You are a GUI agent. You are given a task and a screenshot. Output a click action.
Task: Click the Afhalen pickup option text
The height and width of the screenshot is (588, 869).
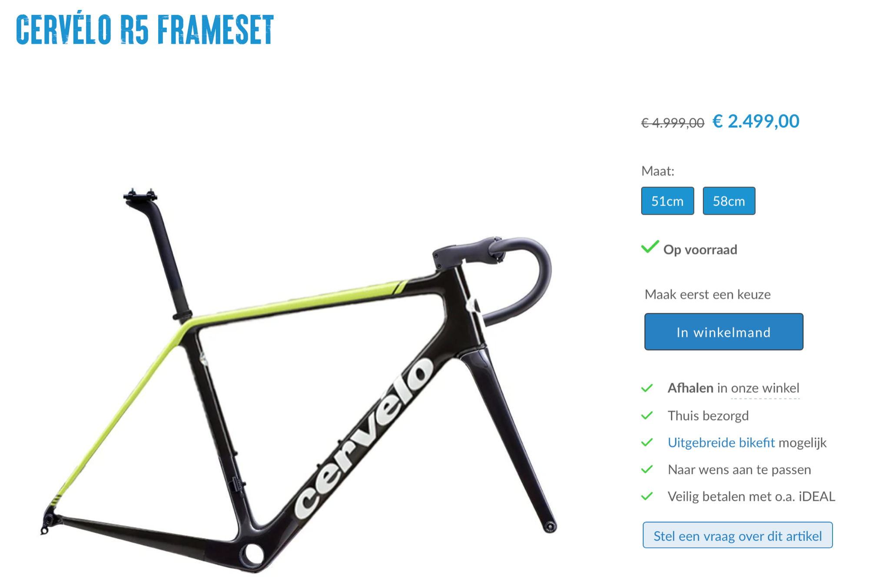point(690,388)
